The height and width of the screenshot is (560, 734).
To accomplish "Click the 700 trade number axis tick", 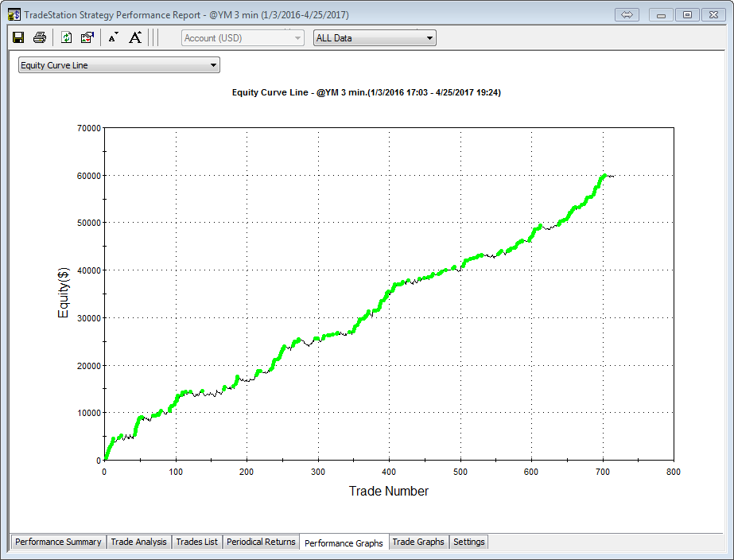I will point(603,472).
